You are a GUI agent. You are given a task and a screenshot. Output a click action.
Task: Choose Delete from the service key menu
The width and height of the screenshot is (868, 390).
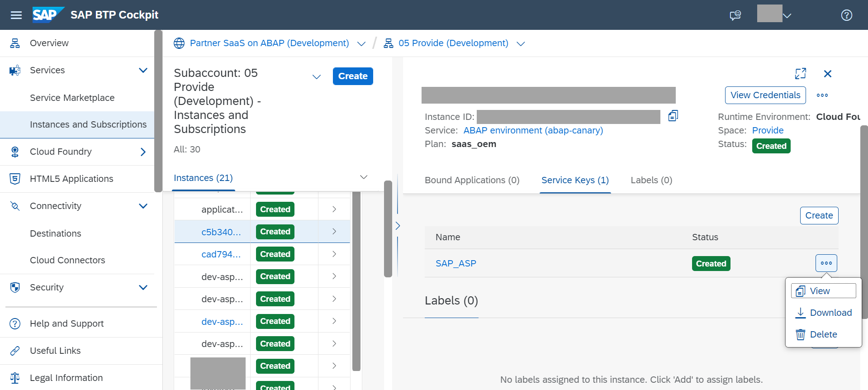pyautogui.click(x=823, y=334)
